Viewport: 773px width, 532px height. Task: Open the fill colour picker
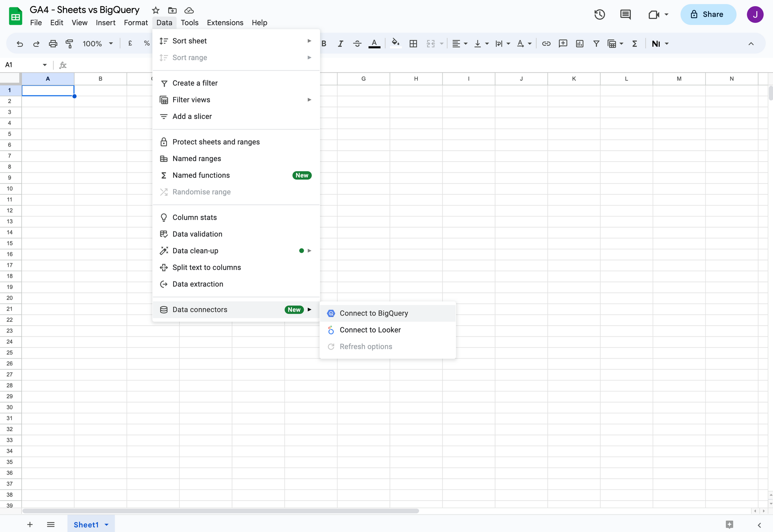click(395, 44)
